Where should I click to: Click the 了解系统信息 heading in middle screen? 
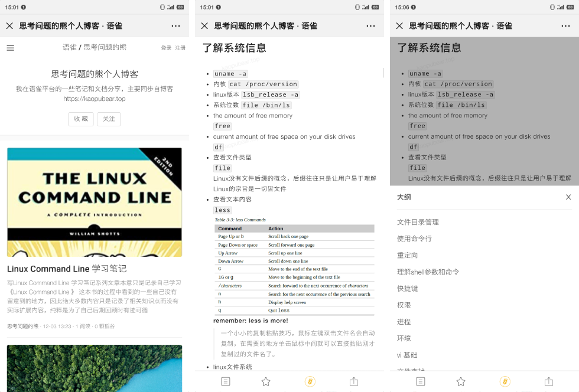(x=235, y=48)
